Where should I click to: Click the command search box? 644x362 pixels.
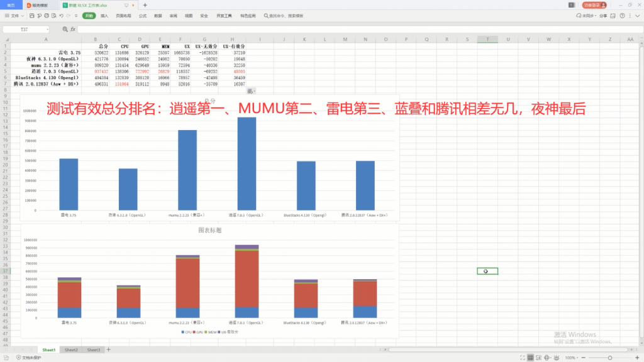[x=284, y=16]
